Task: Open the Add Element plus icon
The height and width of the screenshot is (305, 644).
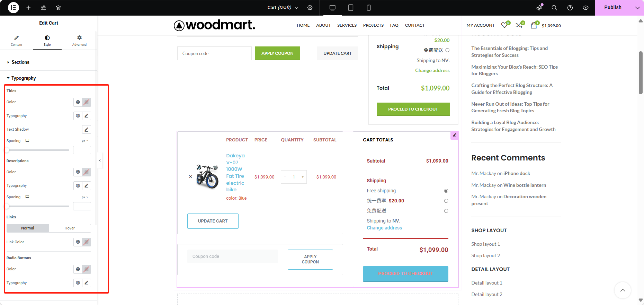Action: point(28,8)
